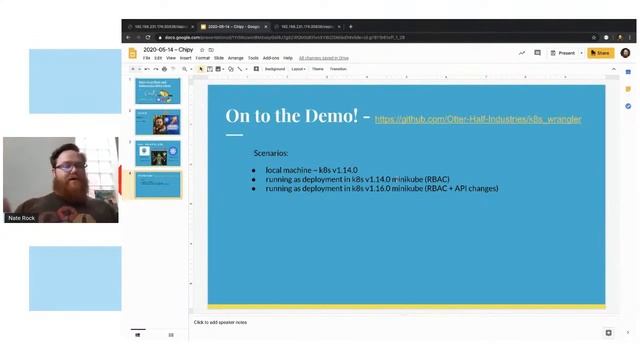Screen dimensions: 640x360
Task: Click the Paint format icon
Action: pyautogui.click(x=173, y=69)
